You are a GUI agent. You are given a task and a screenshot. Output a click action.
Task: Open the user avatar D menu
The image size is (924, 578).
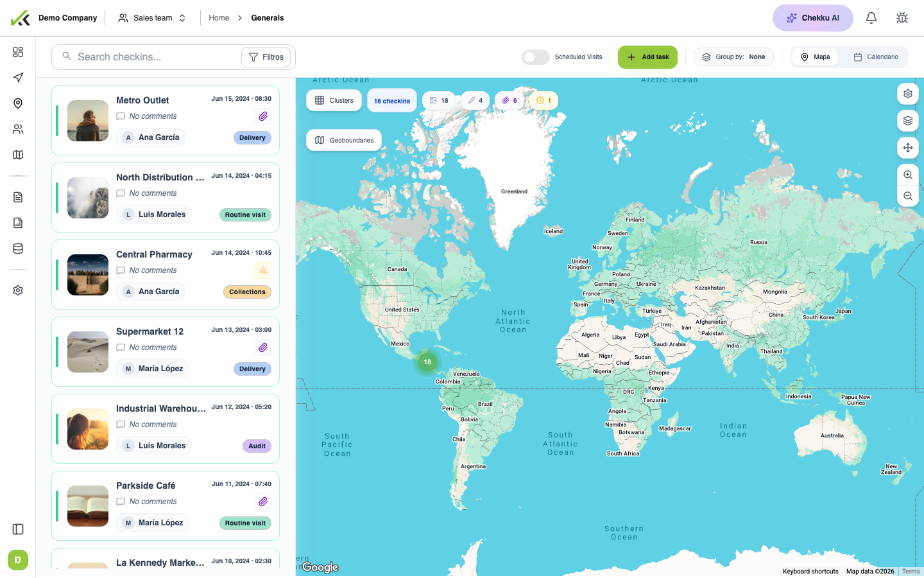(18, 560)
